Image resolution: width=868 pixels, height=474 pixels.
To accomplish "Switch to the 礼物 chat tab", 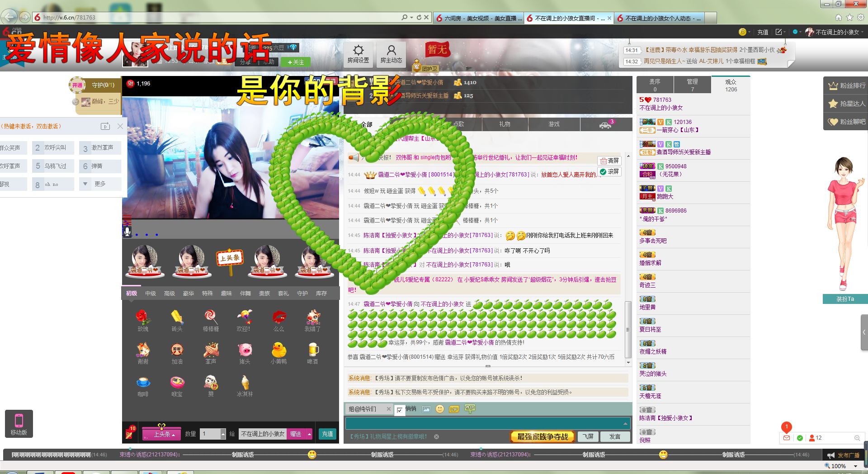I will [505, 124].
